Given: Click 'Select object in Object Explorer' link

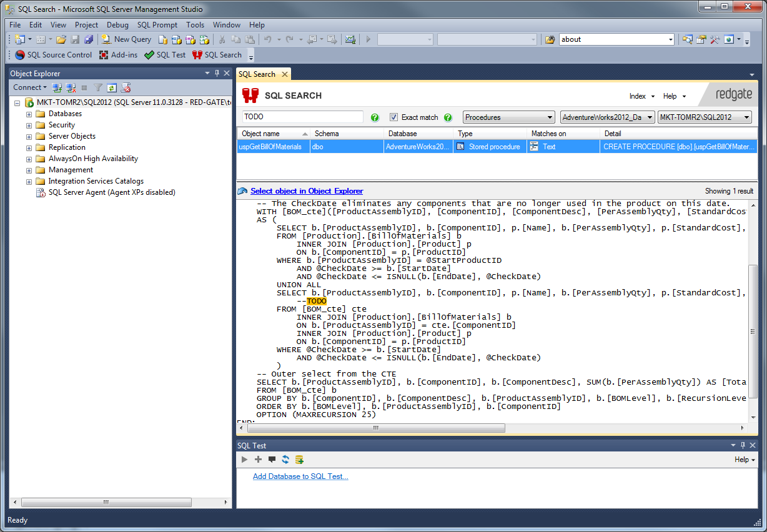Looking at the screenshot, I should click(x=307, y=191).
